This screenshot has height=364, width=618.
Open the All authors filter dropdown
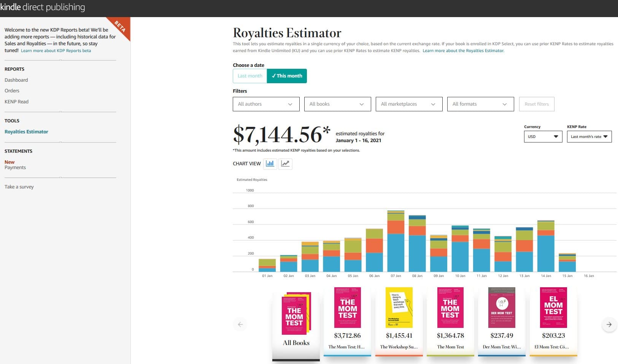[x=266, y=104]
